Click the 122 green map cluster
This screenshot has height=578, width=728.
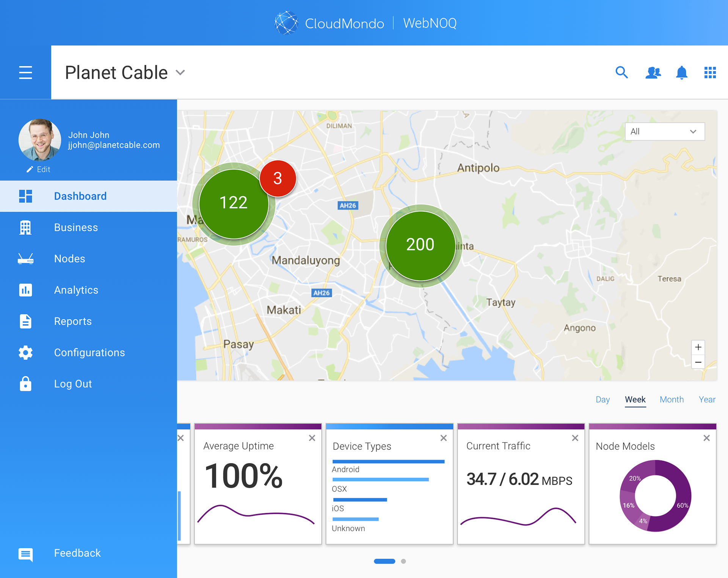(x=234, y=204)
